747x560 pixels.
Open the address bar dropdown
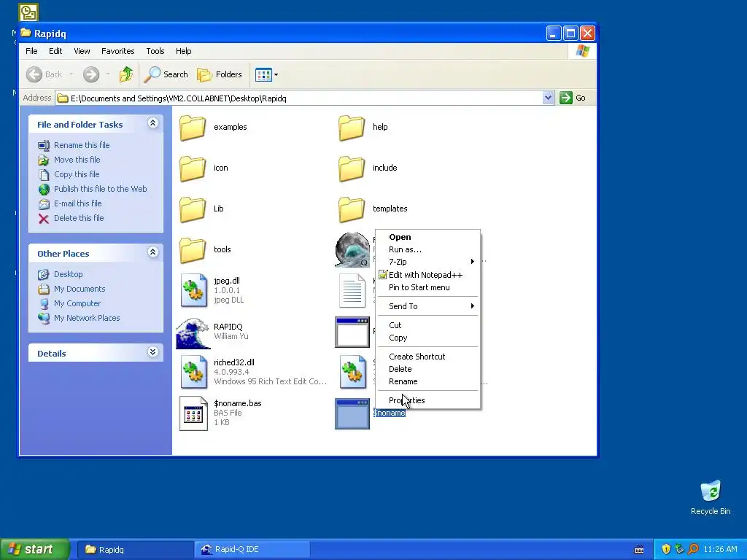548,98
